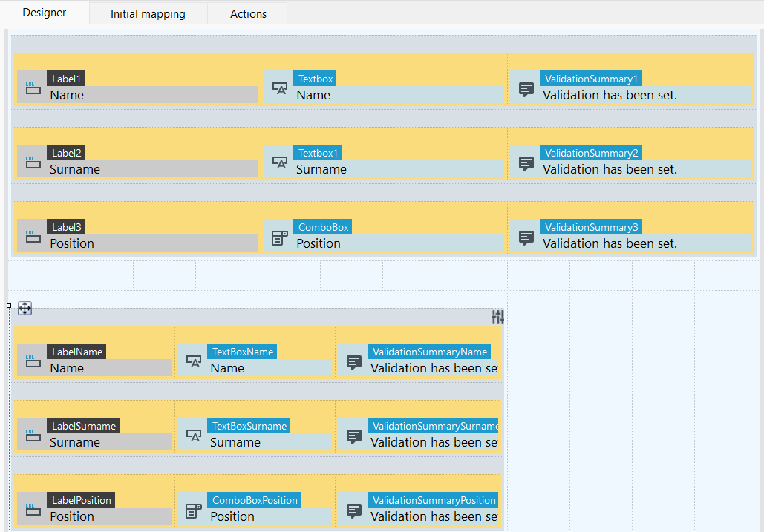The width and height of the screenshot is (764, 532).
Task: Click the textbox icon beside the Textbox tag
Action: (x=280, y=88)
